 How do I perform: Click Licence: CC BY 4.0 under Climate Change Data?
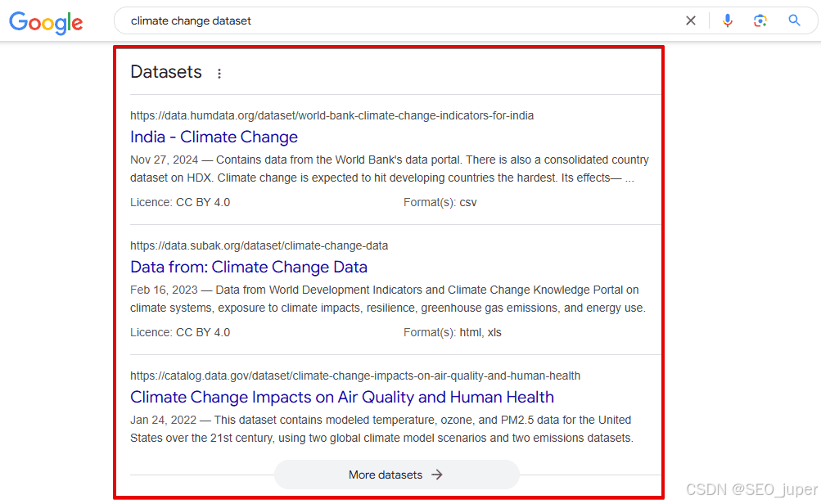tap(180, 332)
